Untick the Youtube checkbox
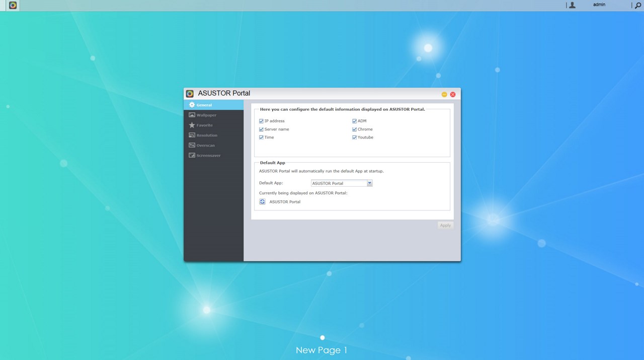 tap(354, 137)
